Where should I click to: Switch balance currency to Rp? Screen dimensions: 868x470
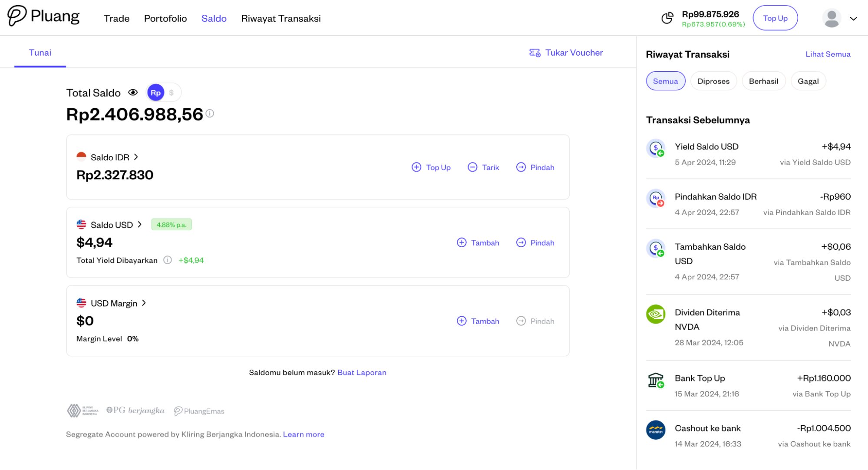tap(155, 93)
